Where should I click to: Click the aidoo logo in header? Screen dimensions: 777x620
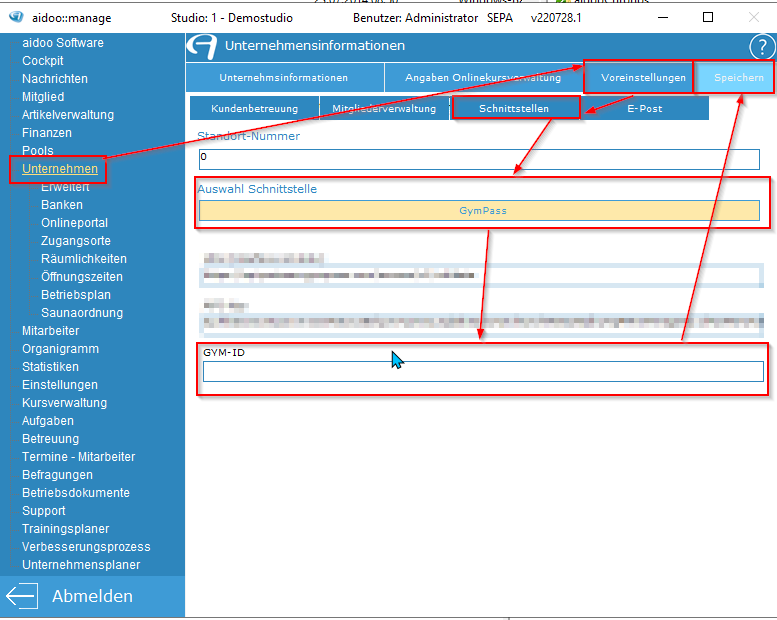tap(202, 47)
